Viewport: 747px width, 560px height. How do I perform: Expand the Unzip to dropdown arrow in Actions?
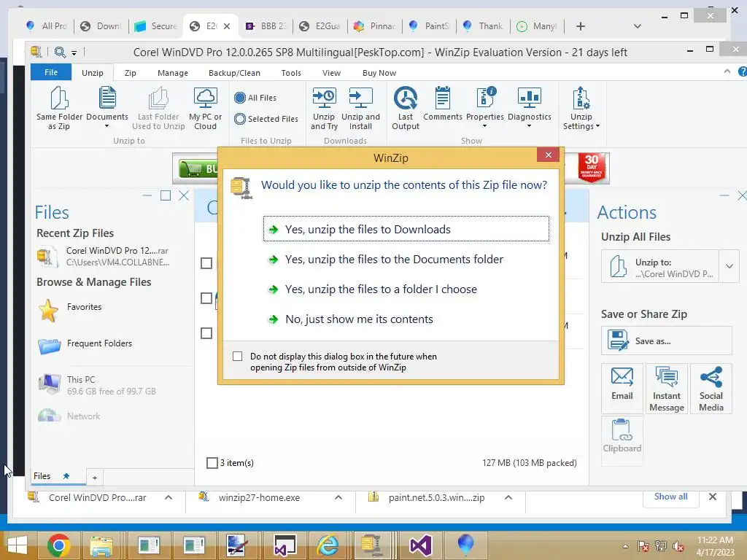pyautogui.click(x=729, y=266)
